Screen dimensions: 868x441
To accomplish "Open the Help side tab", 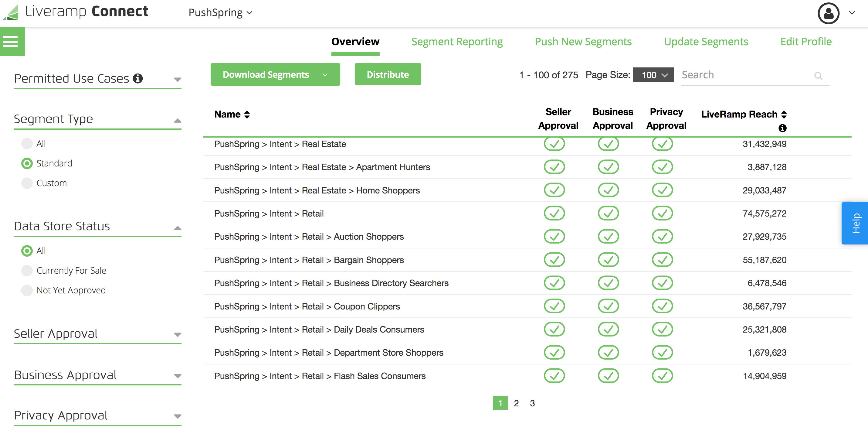I will point(855,223).
